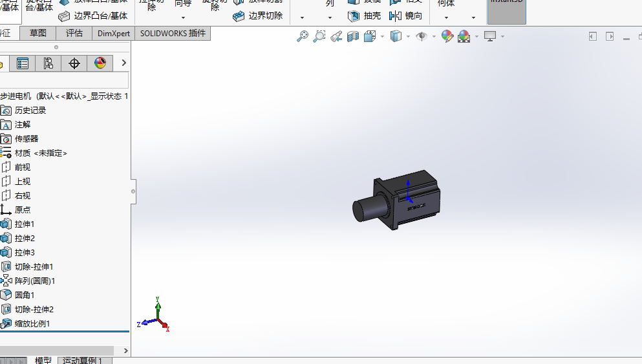
Task: Expand the Display Style dropdown arrow
Action: (408, 36)
